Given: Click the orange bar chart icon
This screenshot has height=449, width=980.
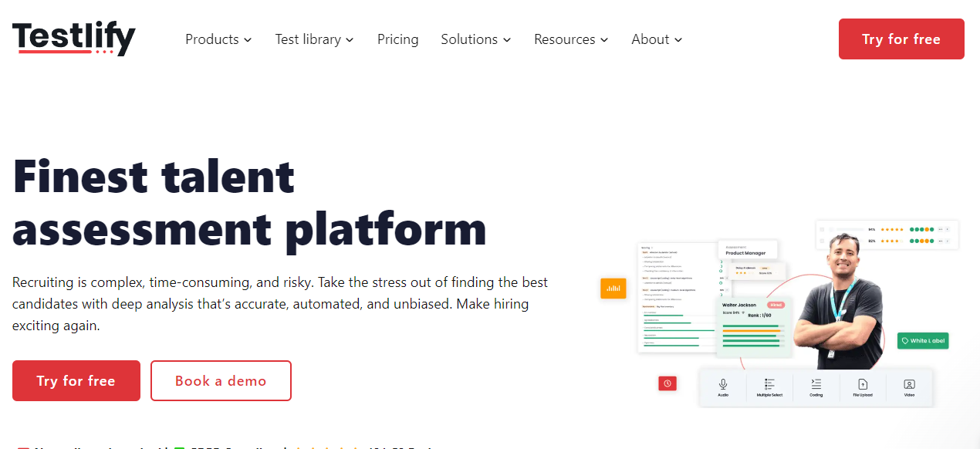Looking at the screenshot, I should coord(613,289).
